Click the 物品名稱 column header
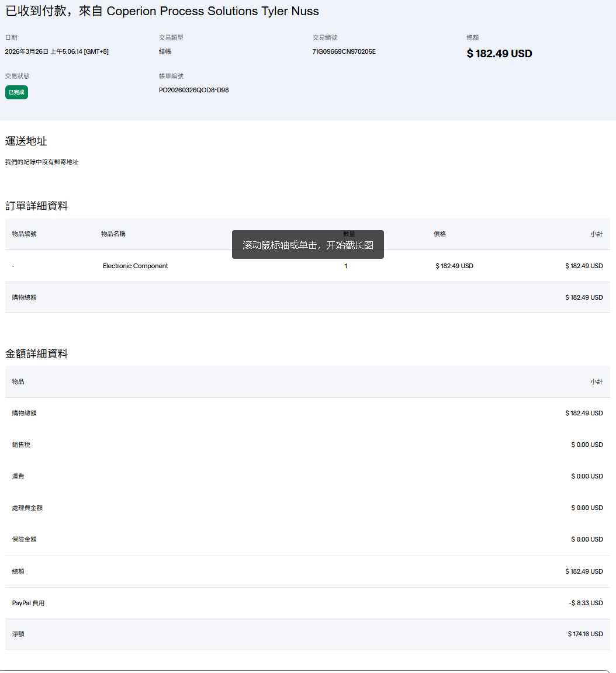Screen dimensions: 616x673 tap(113, 234)
